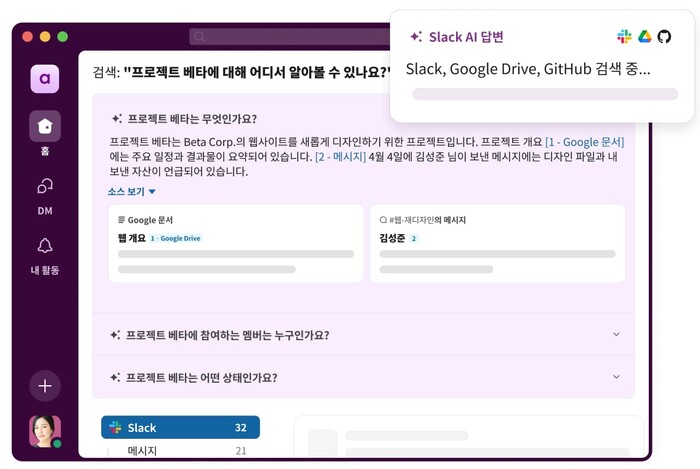
Task: Collapse the 소스 보기 dropdown
Action: [x=132, y=191]
